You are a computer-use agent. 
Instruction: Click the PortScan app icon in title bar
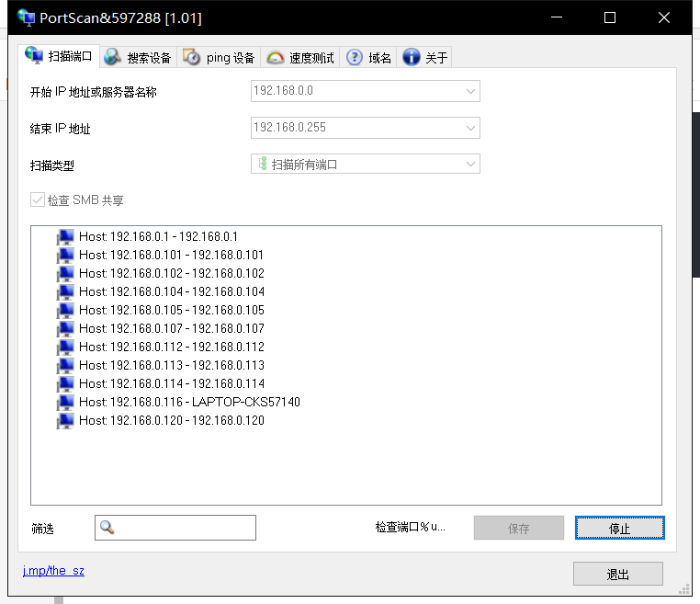tap(26, 17)
